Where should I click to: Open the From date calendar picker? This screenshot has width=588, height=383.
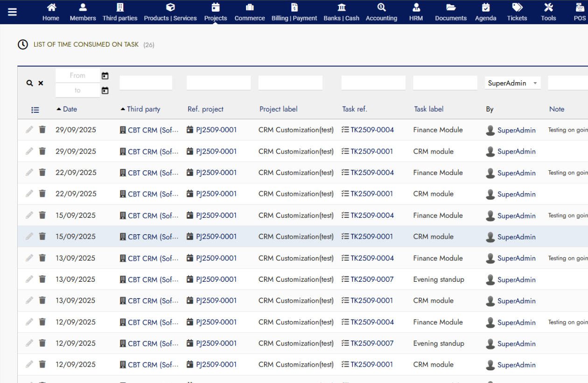tap(105, 76)
